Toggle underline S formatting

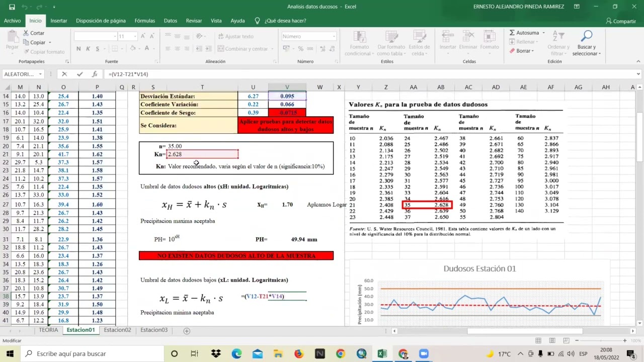click(x=98, y=49)
